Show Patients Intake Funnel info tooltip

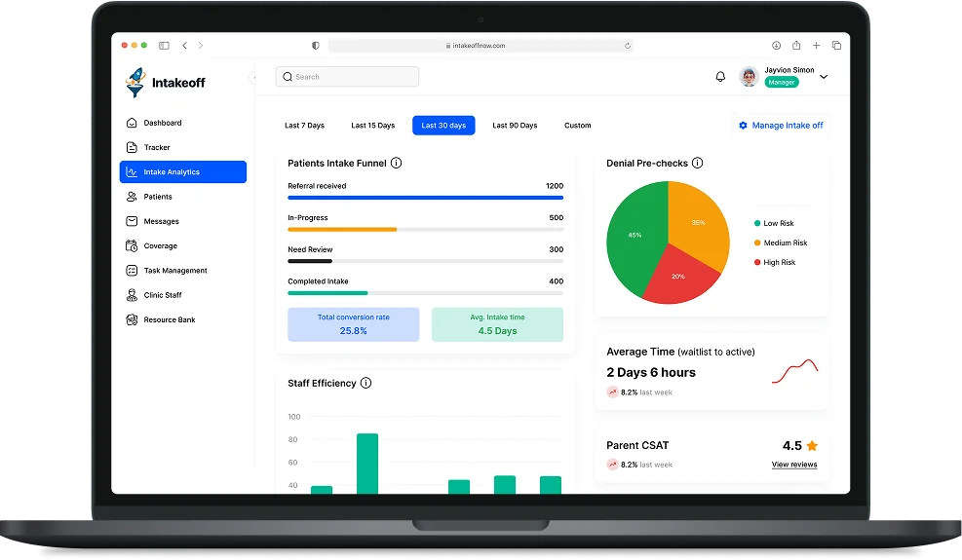(397, 164)
